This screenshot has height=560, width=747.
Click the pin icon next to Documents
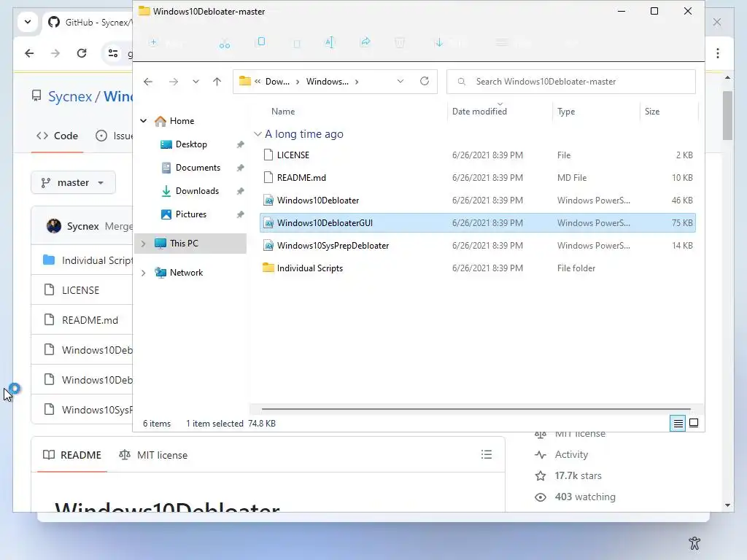[x=240, y=168]
